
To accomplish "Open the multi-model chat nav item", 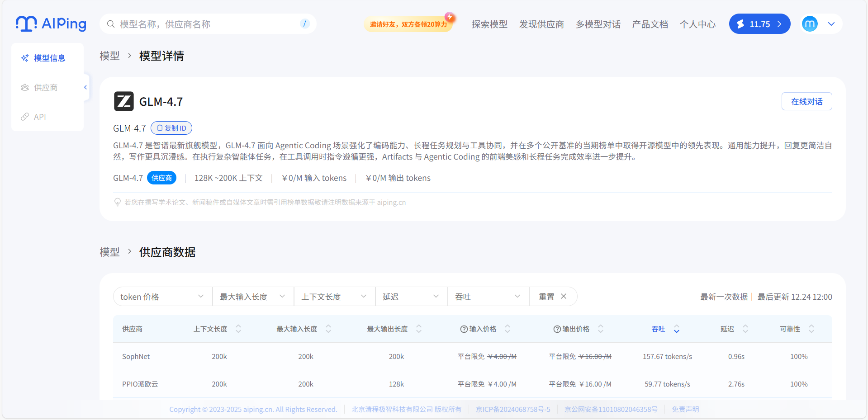I will point(598,24).
